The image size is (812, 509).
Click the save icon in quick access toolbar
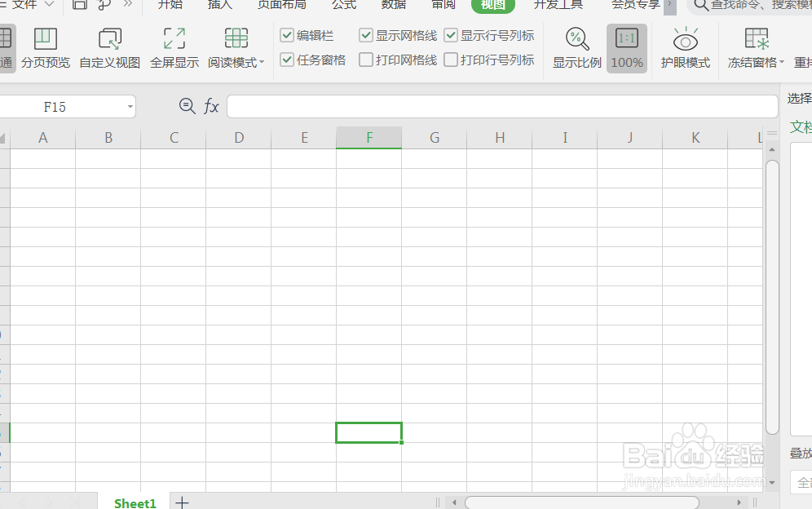pyautogui.click(x=80, y=5)
